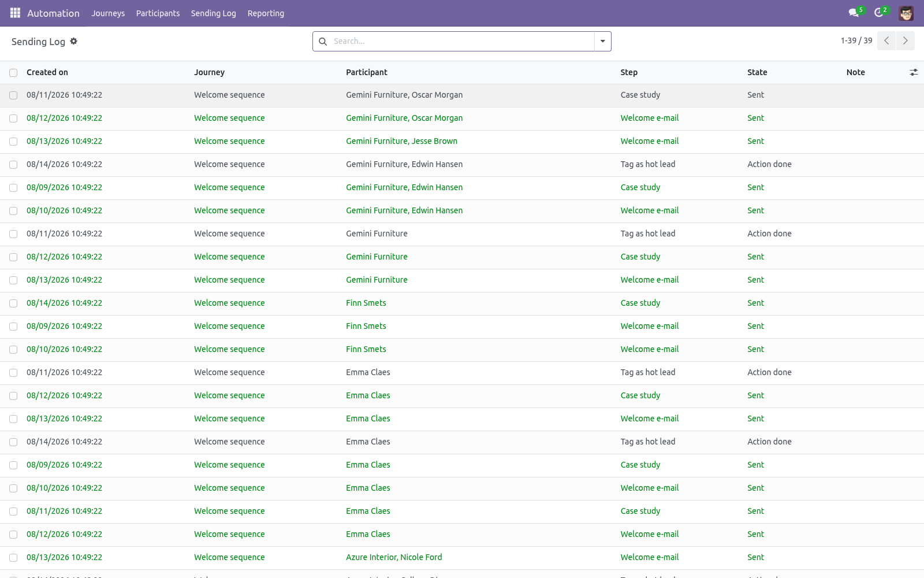The height and width of the screenshot is (578, 924).
Task: Go to the next page arrow
Action: [x=905, y=40]
